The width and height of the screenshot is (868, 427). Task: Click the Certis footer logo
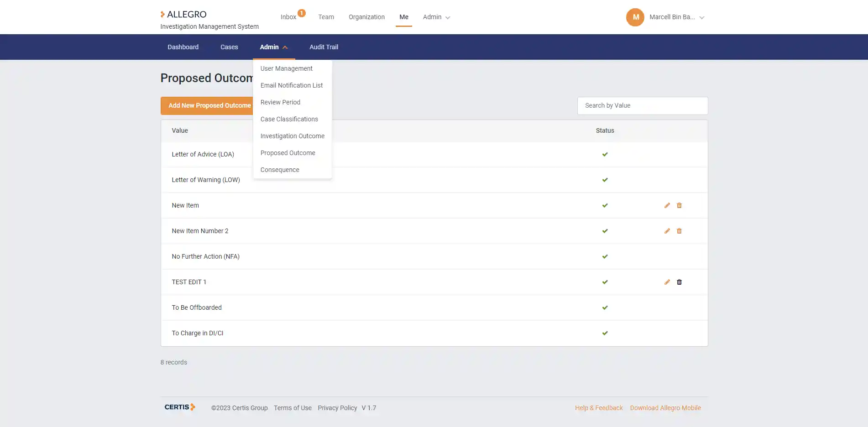(x=180, y=407)
